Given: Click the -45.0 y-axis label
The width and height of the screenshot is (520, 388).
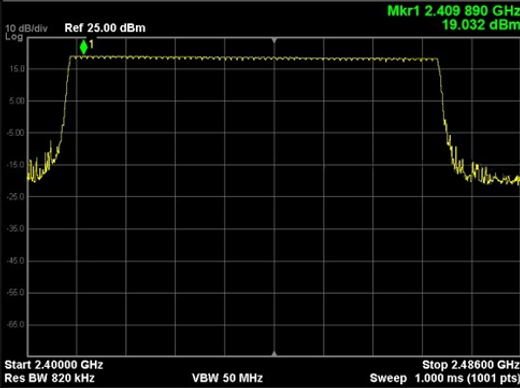Looking at the screenshot, I should (x=16, y=261).
